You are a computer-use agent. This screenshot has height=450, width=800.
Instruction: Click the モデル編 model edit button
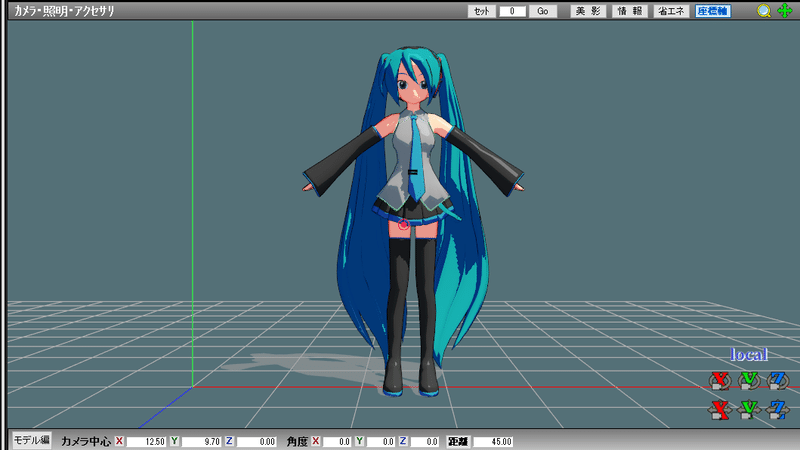(32, 440)
